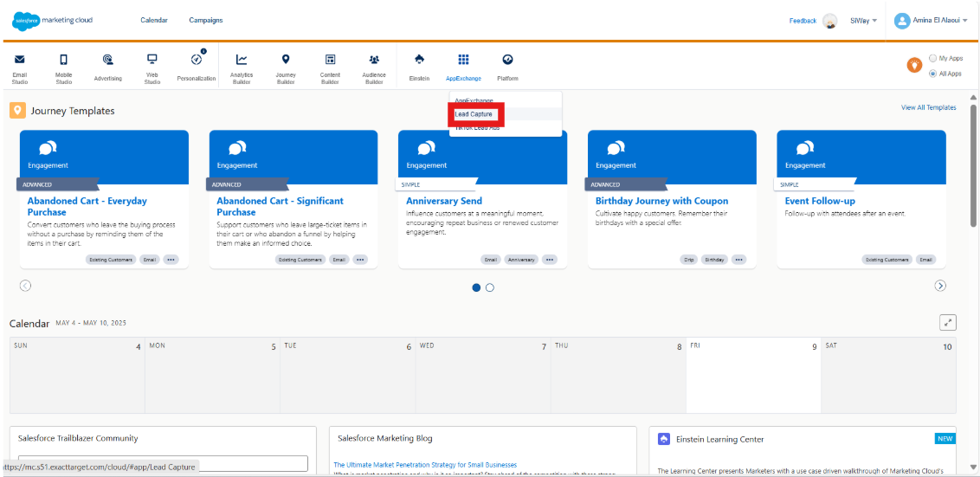Viewport: 980px width, 477px height.
Task: Expand more tags on Abandoned Cart Significant card
Action: coord(360,260)
